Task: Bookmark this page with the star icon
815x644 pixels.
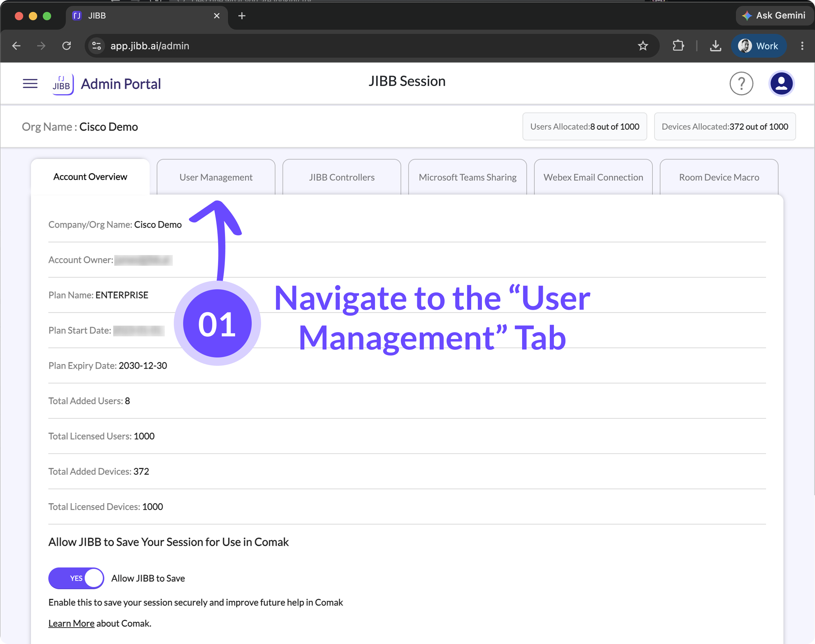Action: [x=643, y=46]
